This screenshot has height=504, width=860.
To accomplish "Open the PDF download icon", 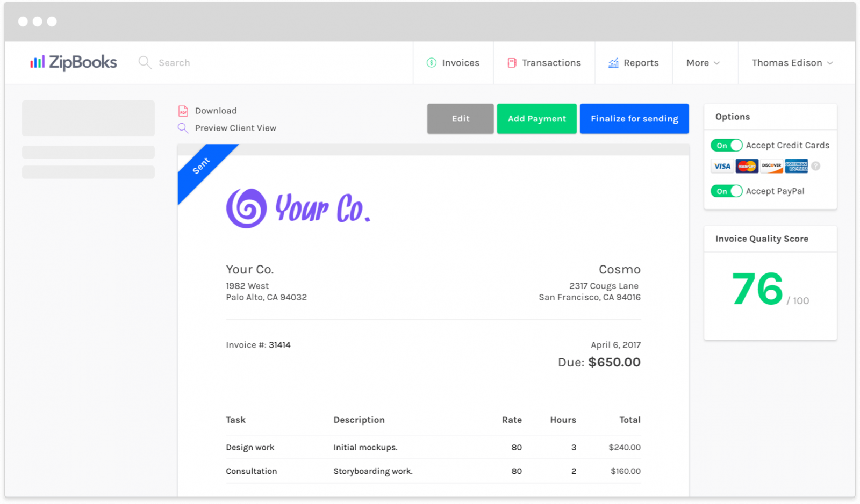I will pyautogui.click(x=183, y=111).
